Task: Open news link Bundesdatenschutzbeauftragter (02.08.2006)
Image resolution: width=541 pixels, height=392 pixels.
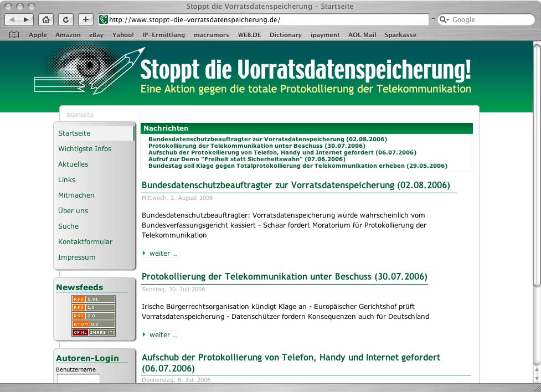Action: (x=268, y=139)
